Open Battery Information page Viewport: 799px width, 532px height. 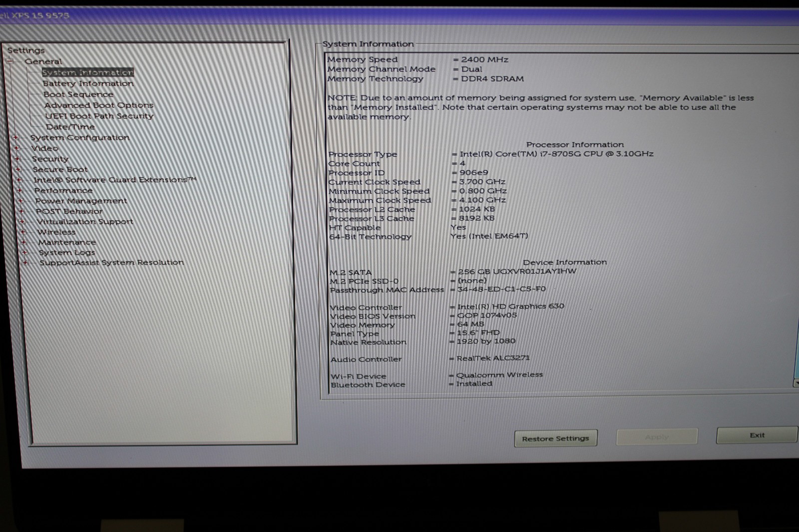coord(88,83)
